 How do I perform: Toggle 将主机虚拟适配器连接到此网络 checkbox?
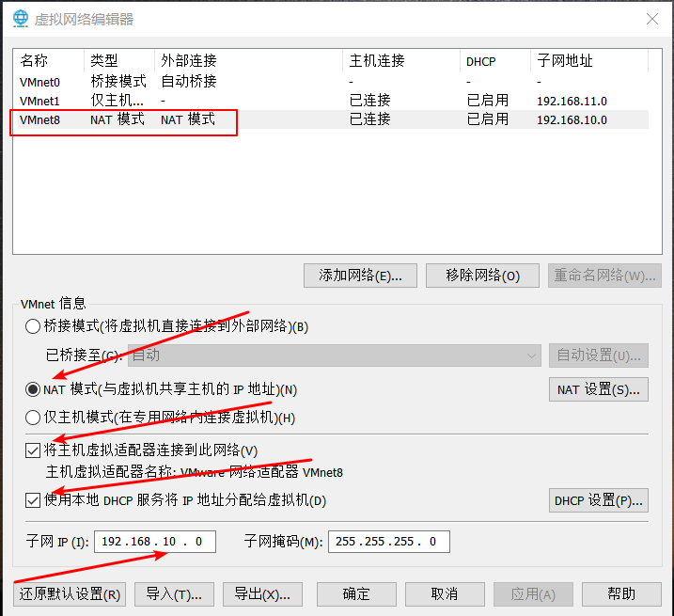tap(33, 450)
